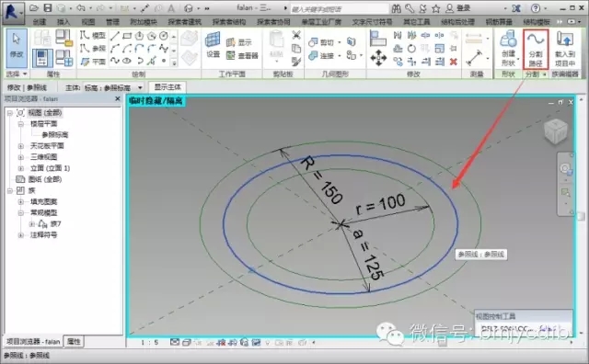The height and width of the screenshot is (364, 589).
Task: Toggle the 显示主体 show host button
Action: 167,87
